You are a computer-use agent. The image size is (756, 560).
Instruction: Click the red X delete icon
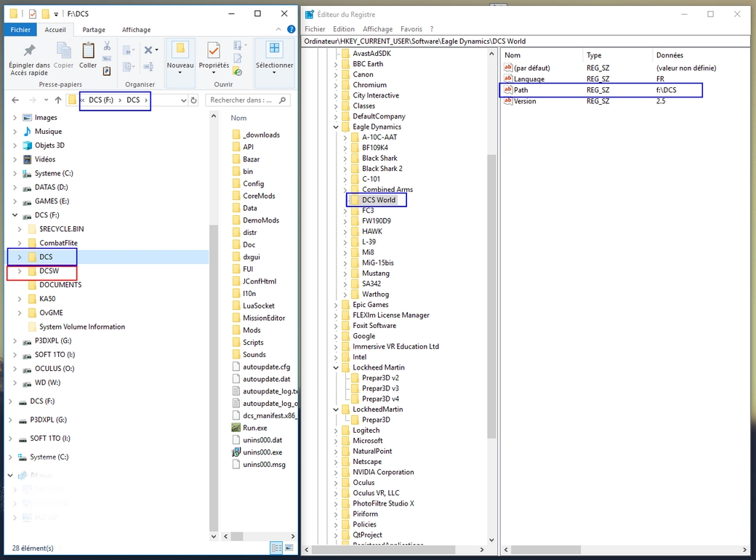tap(148, 49)
